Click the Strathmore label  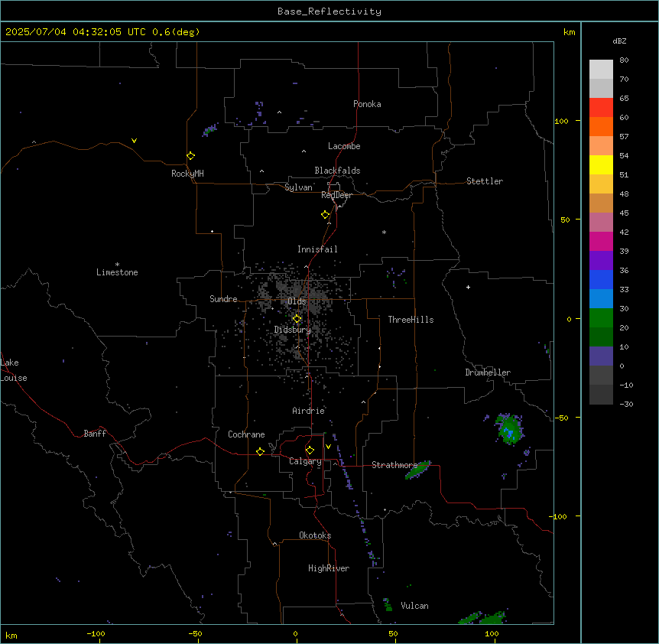point(394,465)
